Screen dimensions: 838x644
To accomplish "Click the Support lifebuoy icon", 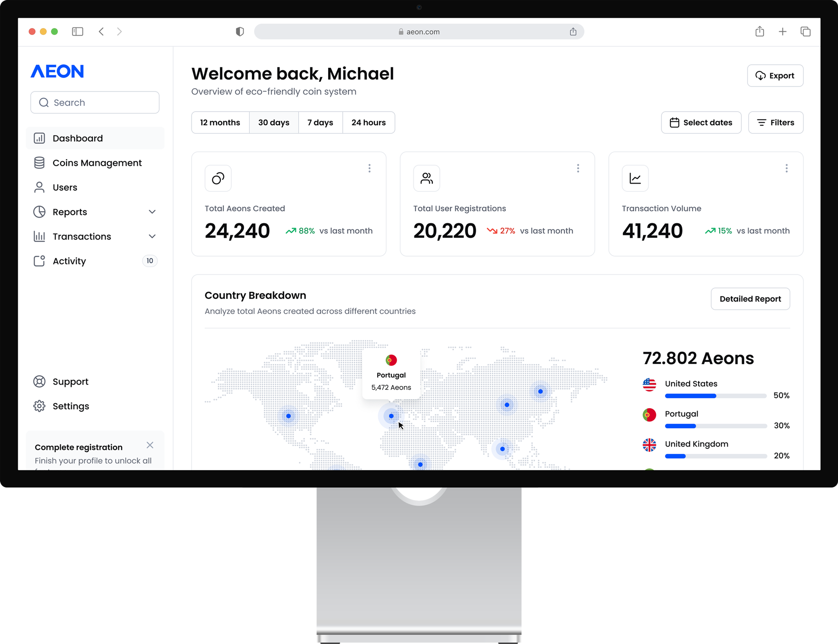I will pos(39,381).
